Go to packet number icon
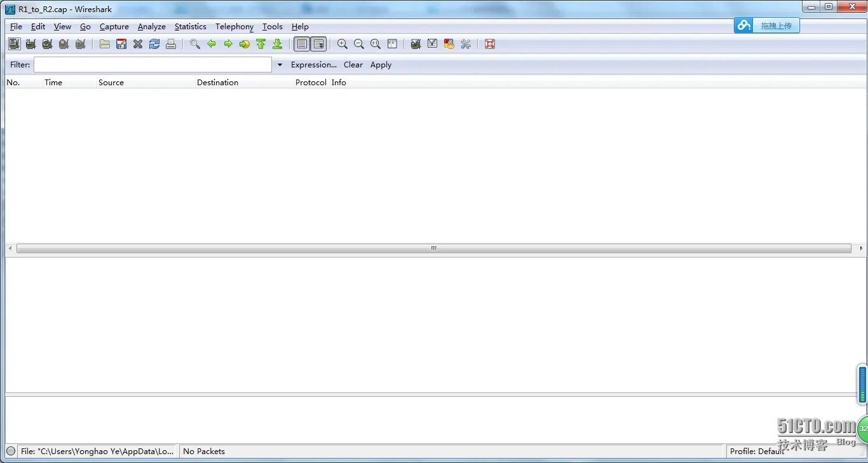This screenshot has width=868, height=463. coord(245,44)
